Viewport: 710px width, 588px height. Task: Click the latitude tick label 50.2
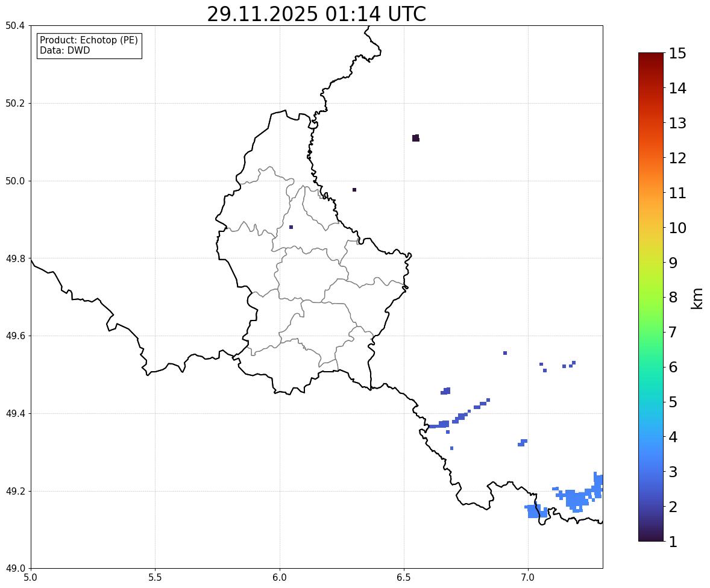pyautogui.click(x=15, y=103)
